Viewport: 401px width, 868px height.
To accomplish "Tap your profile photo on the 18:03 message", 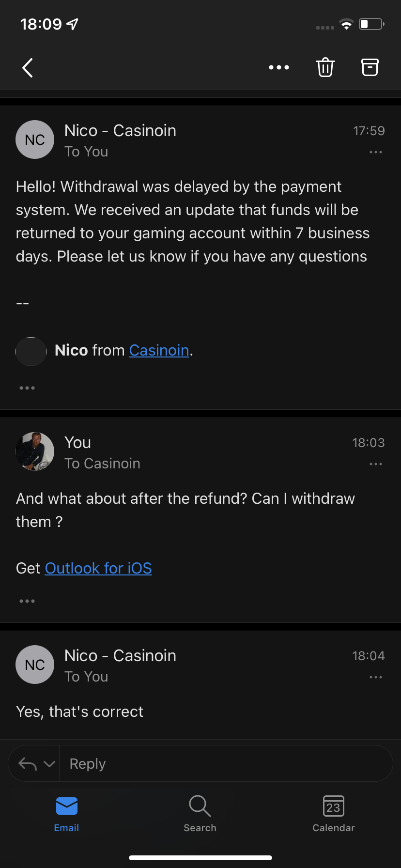I will point(35,451).
